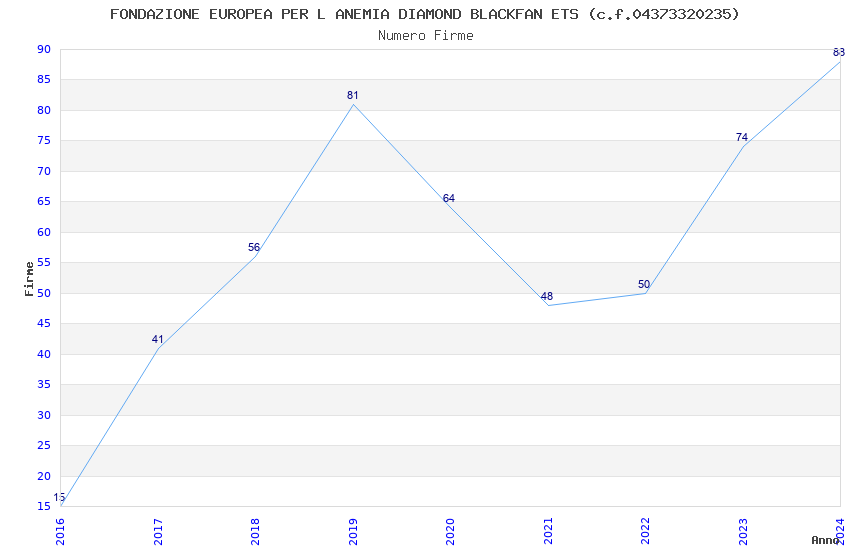Select the 2018 year label

[x=255, y=531]
